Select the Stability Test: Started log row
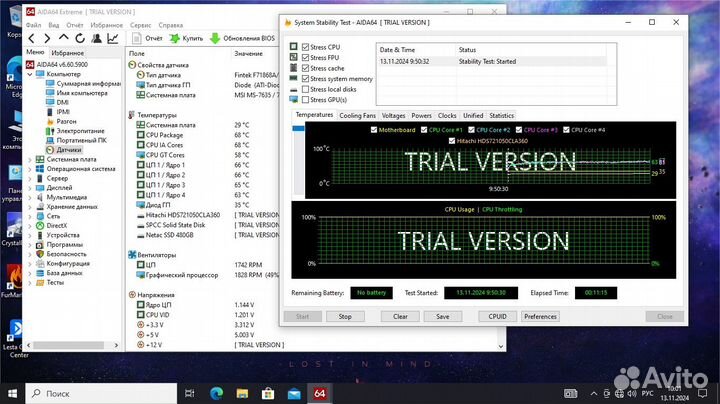This screenshot has height=404, width=720. click(492, 62)
